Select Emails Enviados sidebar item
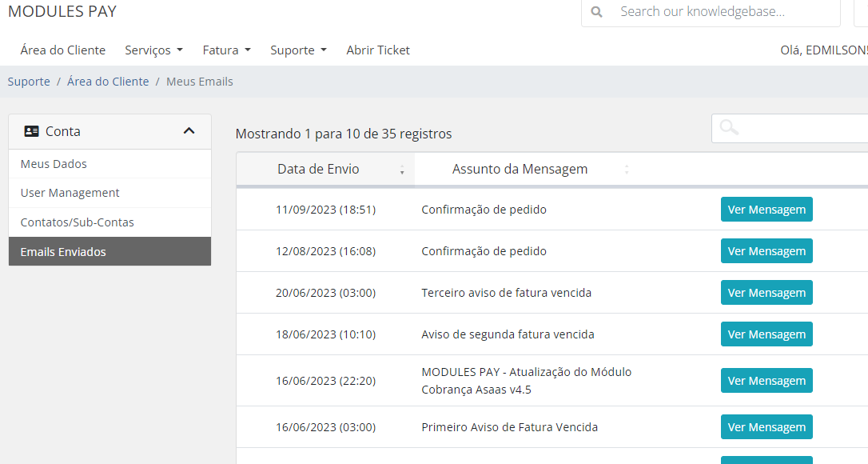 tap(63, 252)
